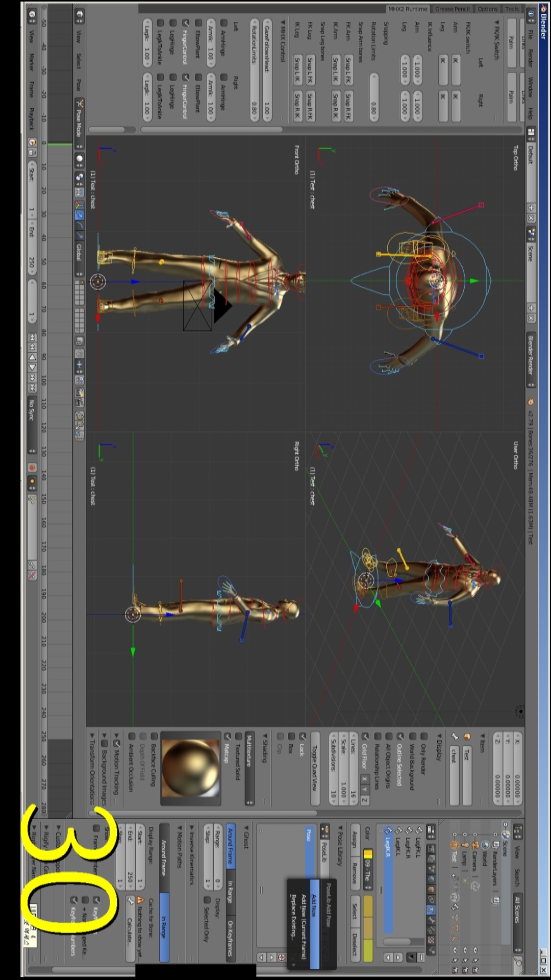This screenshot has height=980, width=551.
Task: Click the snap magnet icon in 3D header
Action: pos(79,353)
